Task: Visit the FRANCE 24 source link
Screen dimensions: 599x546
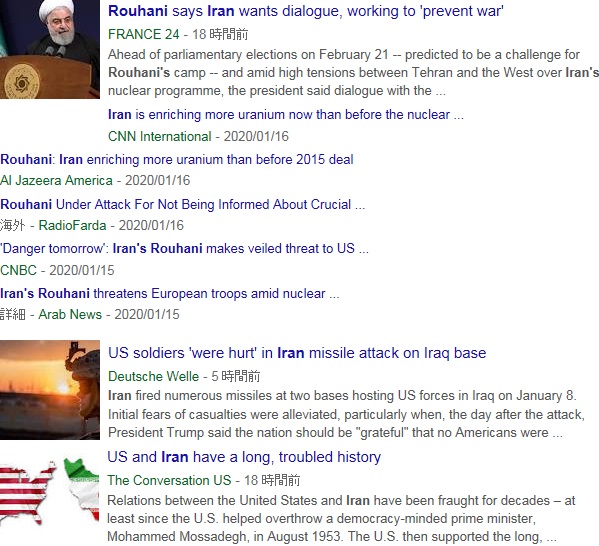Action: pos(144,34)
